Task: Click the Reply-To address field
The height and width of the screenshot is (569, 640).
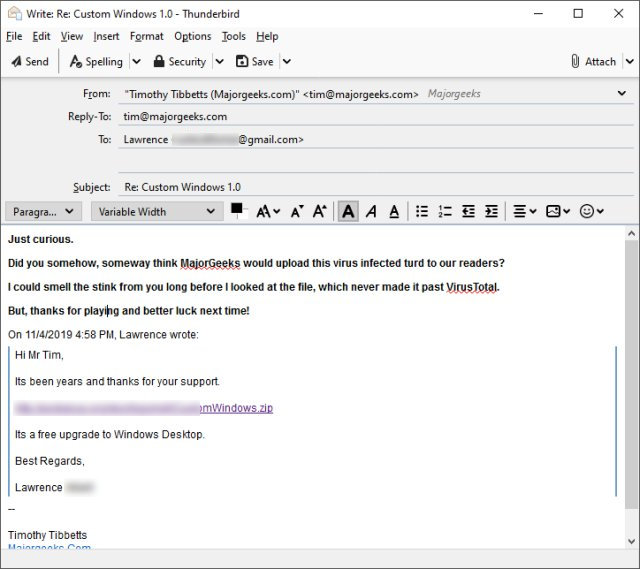Action: pos(376,117)
